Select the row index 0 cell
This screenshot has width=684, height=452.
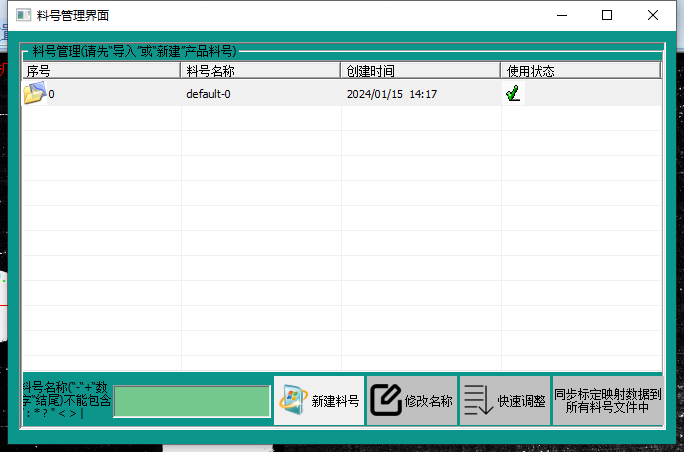[52, 94]
